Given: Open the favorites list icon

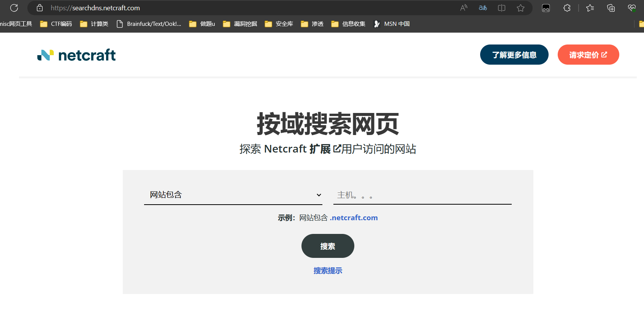Looking at the screenshot, I should tap(590, 8).
